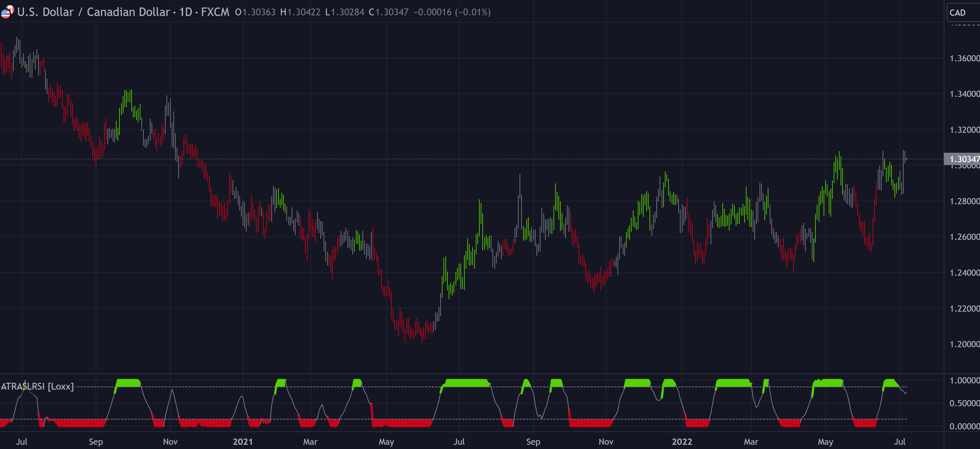The height and width of the screenshot is (449, 980).
Task: Click the 1.30347 current price label
Action: click(x=964, y=159)
